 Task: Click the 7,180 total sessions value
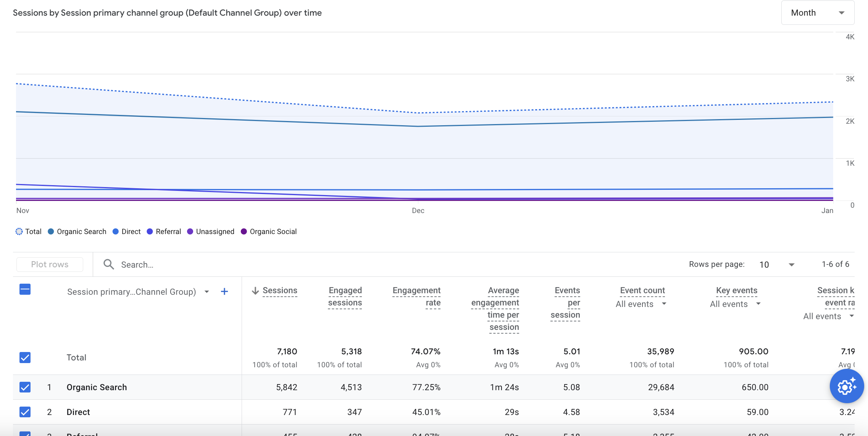point(287,351)
